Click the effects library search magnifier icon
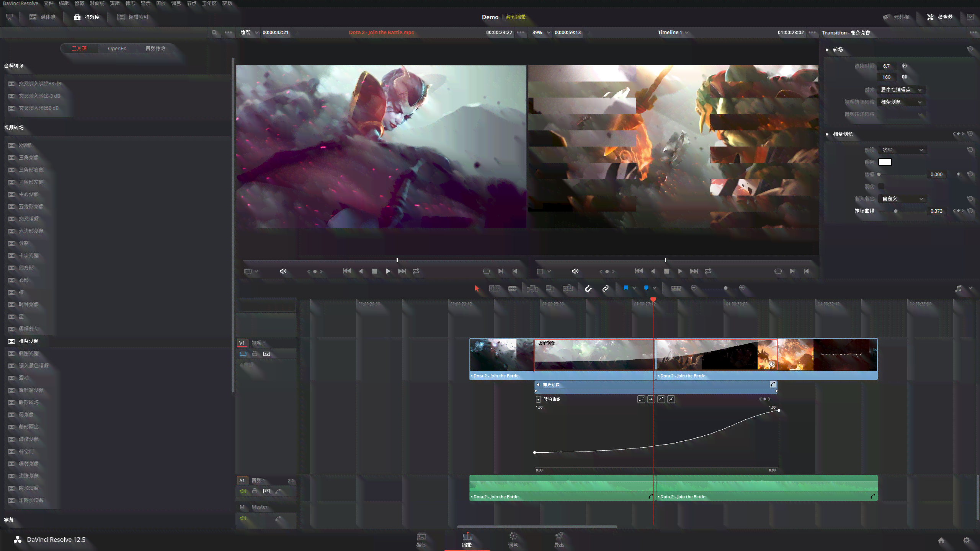Image resolution: width=980 pixels, height=551 pixels. [x=214, y=33]
